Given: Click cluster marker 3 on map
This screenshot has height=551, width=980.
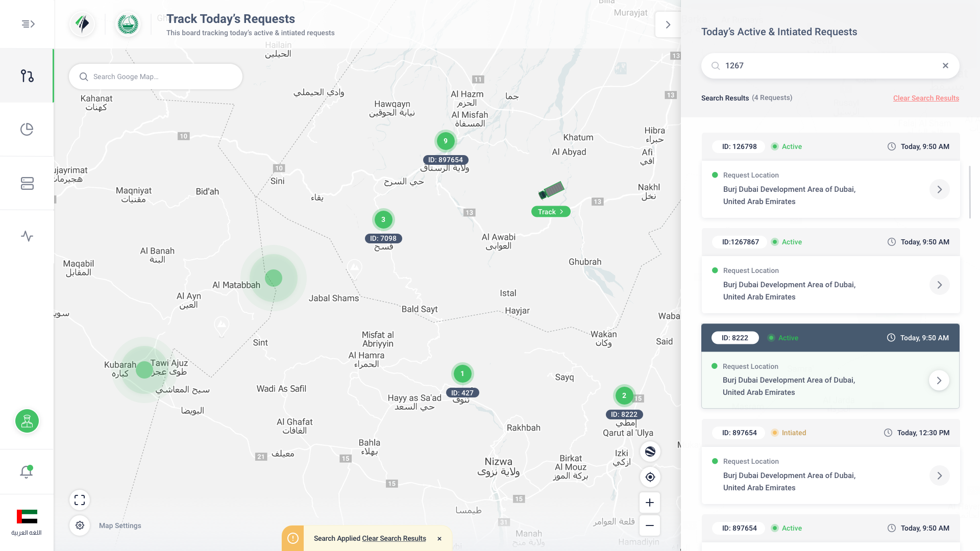Looking at the screenshot, I should coord(383,219).
